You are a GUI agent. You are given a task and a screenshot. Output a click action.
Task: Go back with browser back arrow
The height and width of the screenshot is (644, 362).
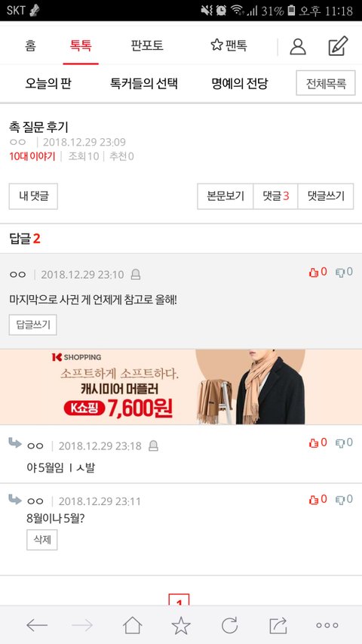(37, 626)
